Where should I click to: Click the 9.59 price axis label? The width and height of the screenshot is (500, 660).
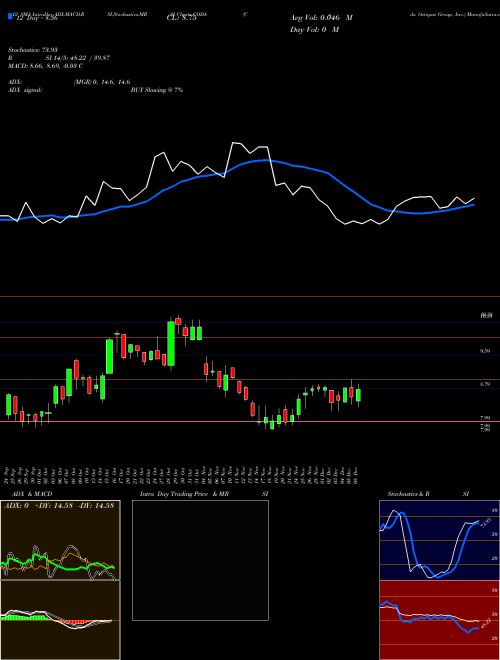(x=485, y=351)
